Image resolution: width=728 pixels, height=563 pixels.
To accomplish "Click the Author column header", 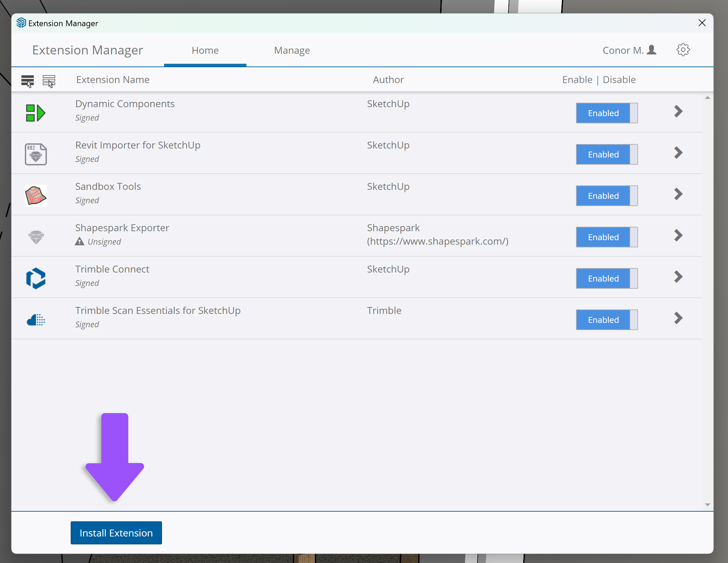I will coord(388,80).
